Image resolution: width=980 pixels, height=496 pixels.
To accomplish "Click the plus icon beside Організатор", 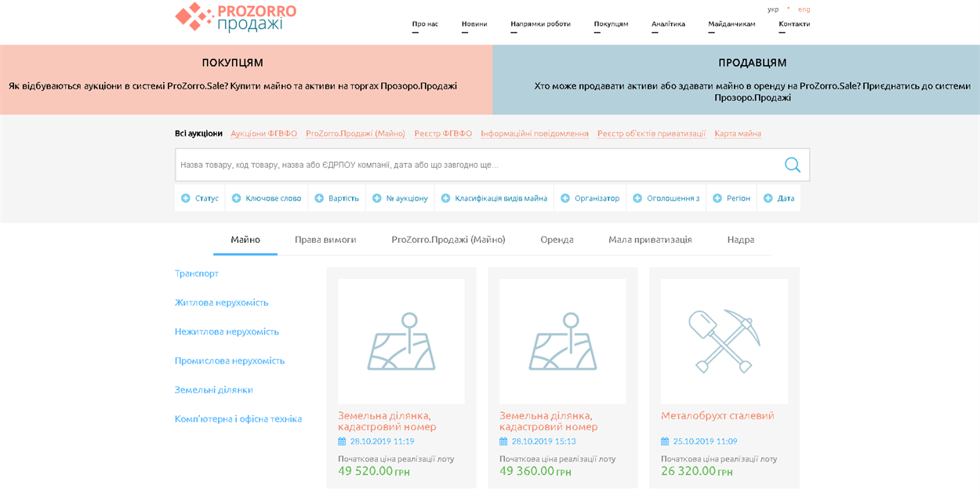I will pos(564,198).
